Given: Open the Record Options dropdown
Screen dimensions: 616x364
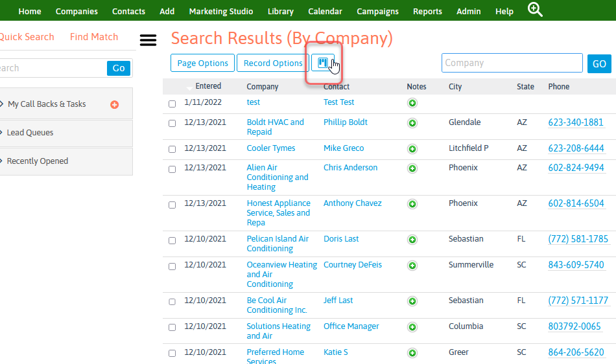Looking at the screenshot, I should coord(273,63).
